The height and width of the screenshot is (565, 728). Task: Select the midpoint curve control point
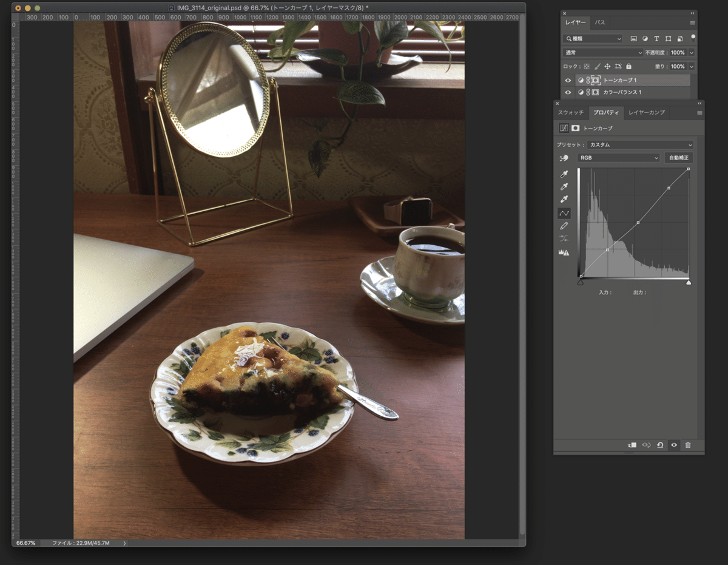pos(638,223)
